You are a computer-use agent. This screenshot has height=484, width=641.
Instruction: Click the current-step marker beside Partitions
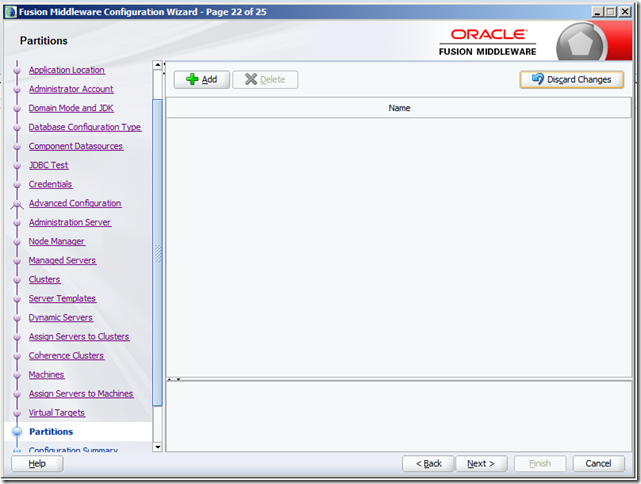coord(17,432)
